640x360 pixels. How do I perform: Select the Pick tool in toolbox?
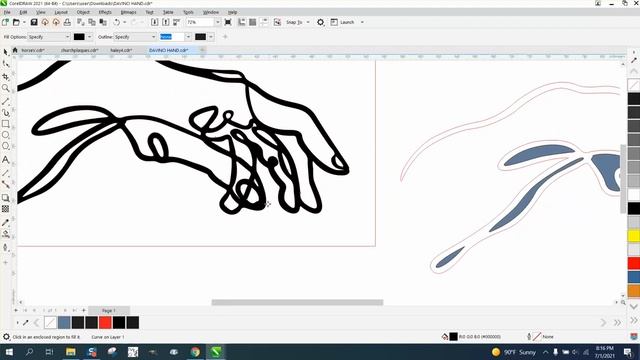(x=5, y=52)
